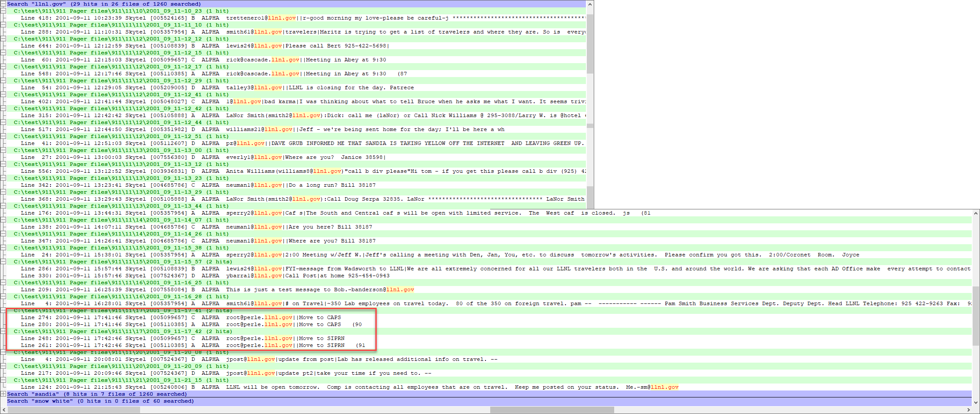The width and height of the screenshot is (980, 414).
Task: Collapse file 2001_09_11-11_10 result fold
Action: click(3, 25)
